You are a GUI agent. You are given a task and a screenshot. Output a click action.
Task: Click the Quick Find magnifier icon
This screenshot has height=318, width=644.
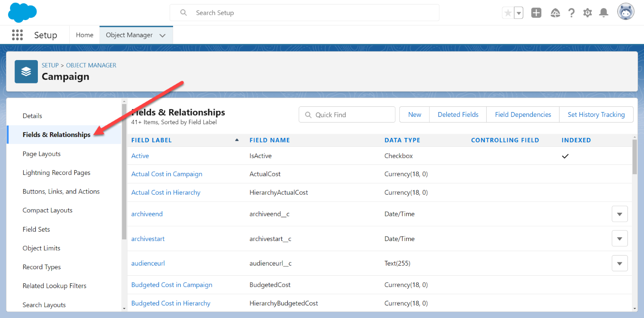(308, 115)
